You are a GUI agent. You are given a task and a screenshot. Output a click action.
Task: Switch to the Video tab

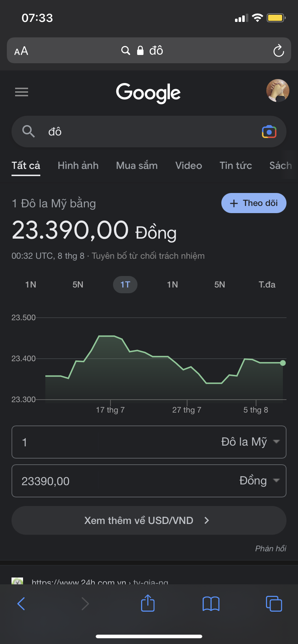tap(189, 166)
